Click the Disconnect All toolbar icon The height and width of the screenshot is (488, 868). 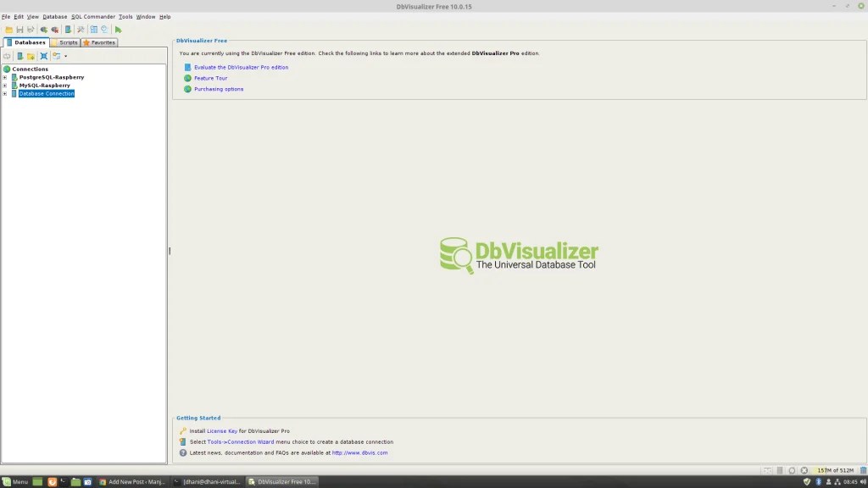tap(55, 30)
